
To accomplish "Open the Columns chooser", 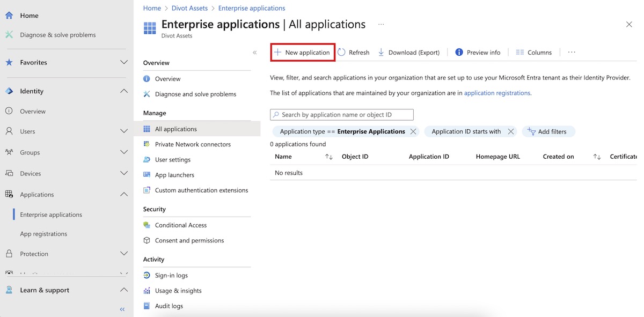I will [x=533, y=53].
